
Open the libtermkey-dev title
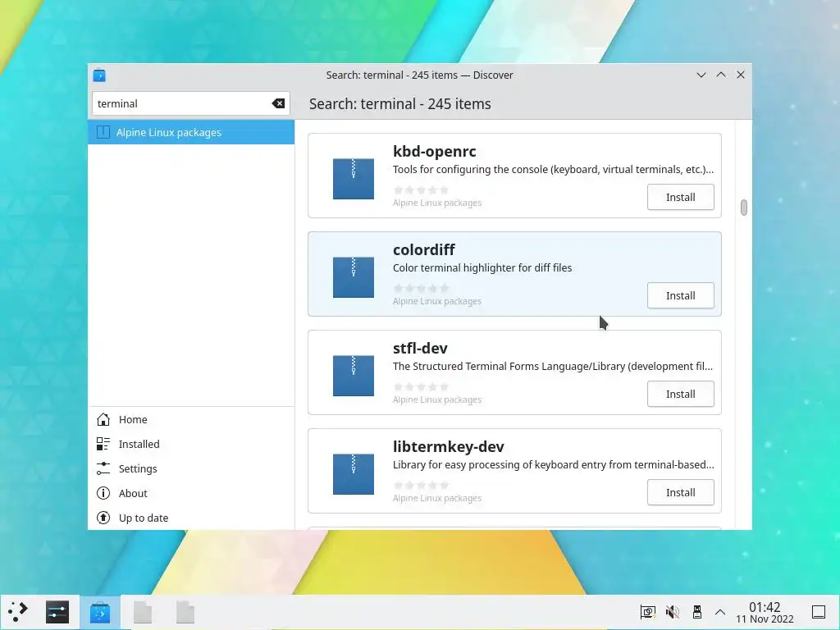click(x=449, y=447)
